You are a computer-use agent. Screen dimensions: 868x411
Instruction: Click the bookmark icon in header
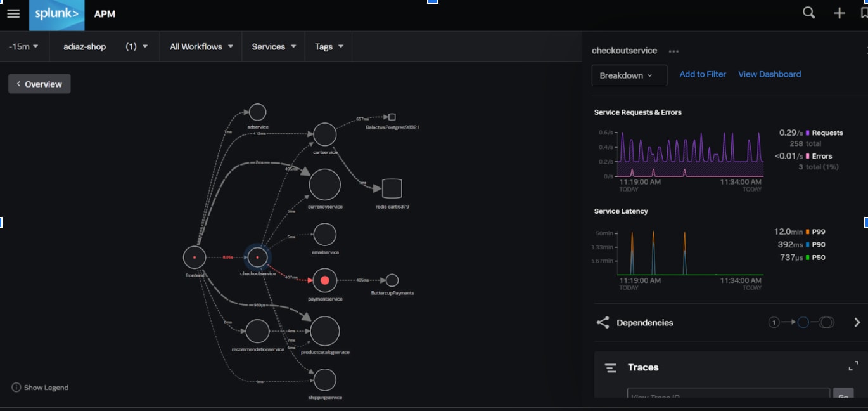(864, 13)
